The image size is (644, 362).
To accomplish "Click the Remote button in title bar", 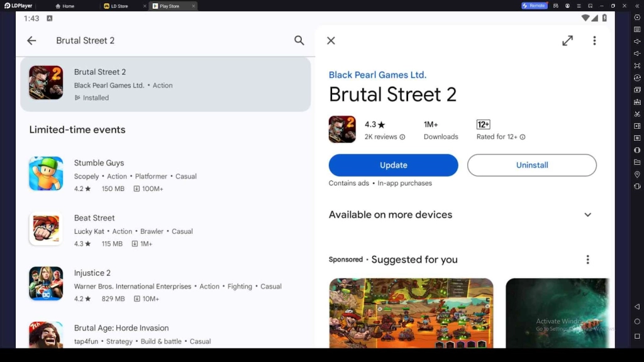I will pyautogui.click(x=534, y=6).
